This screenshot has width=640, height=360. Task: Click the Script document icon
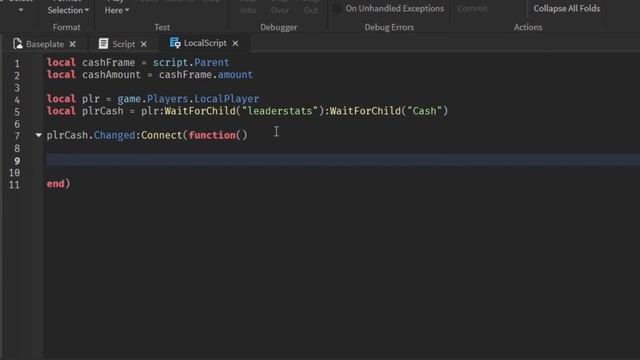pyautogui.click(x=104, y=44)
